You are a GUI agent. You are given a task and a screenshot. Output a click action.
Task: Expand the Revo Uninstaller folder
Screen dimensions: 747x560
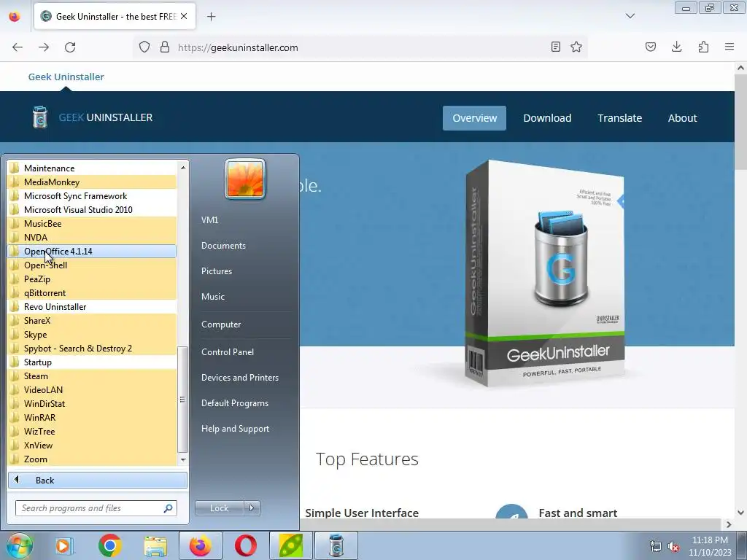point(92,307)
